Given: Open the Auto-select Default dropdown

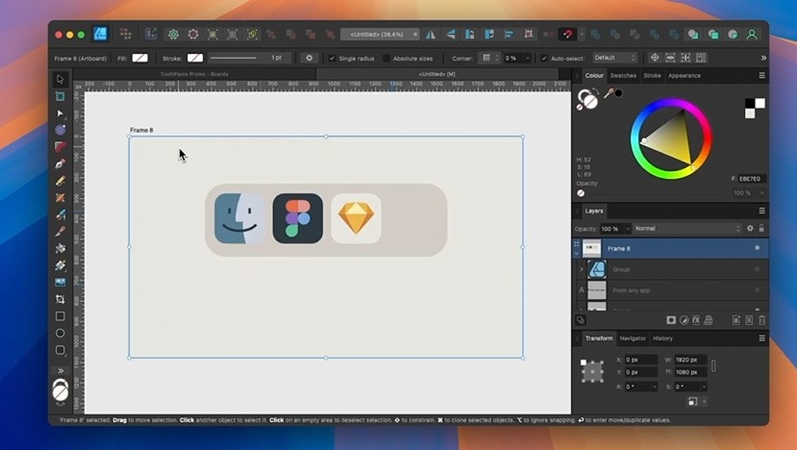Looking at the screenshot, I should [615, 58].
